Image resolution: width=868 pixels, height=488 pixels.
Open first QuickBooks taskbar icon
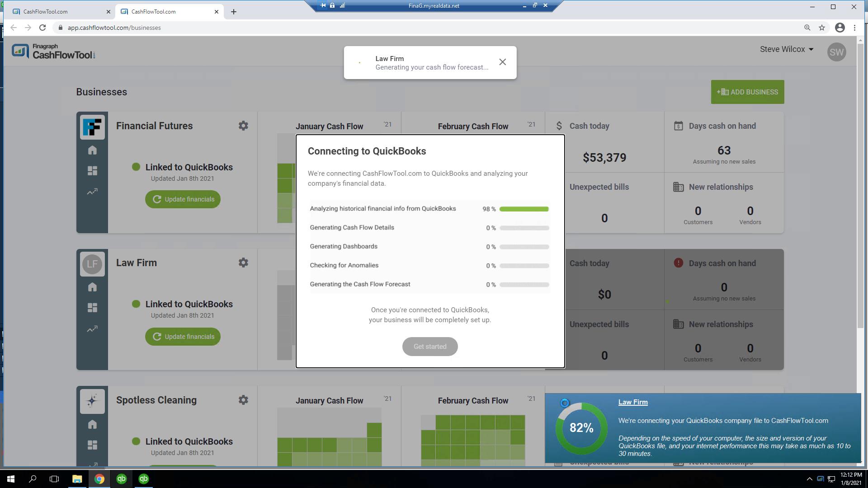[x=121, y=479]
